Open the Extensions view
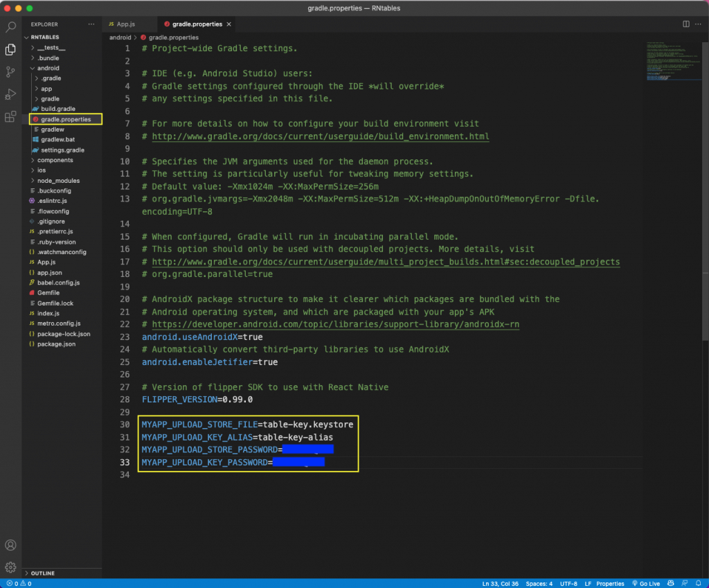The height and width of the screenshot is (588, 709). click(10, 116)
